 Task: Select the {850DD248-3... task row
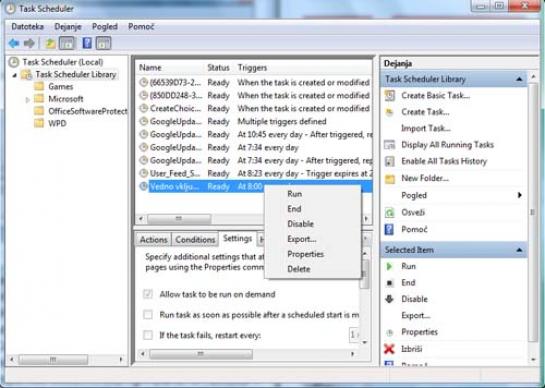tap(254, 96)
